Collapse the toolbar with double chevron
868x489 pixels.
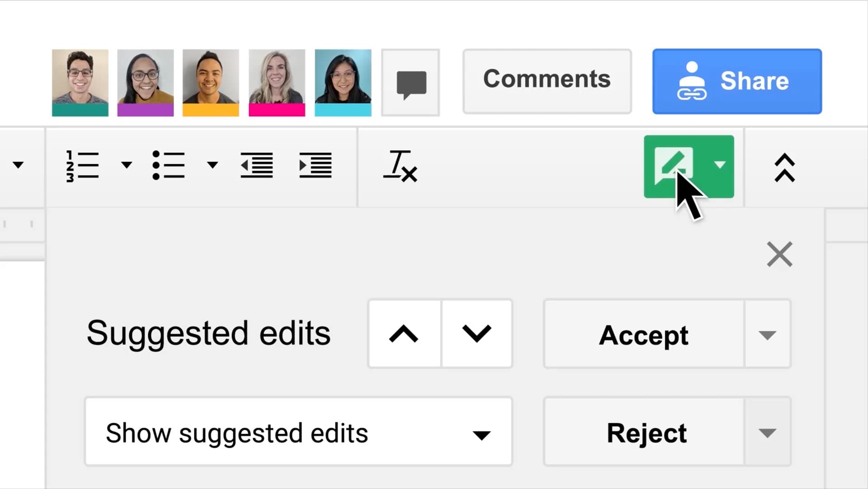[784, 167]
